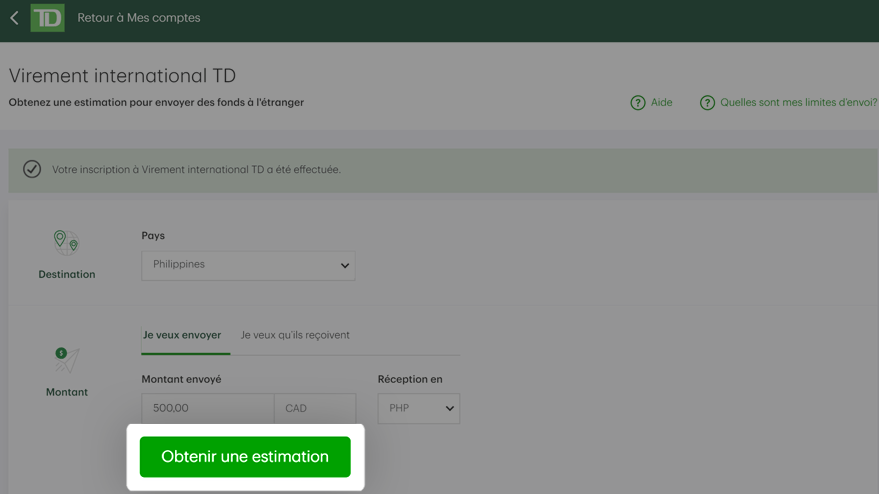The width and height of the screenshot is (879, 494).
Task: Open the Aide help link
Action: coord(661,103)
